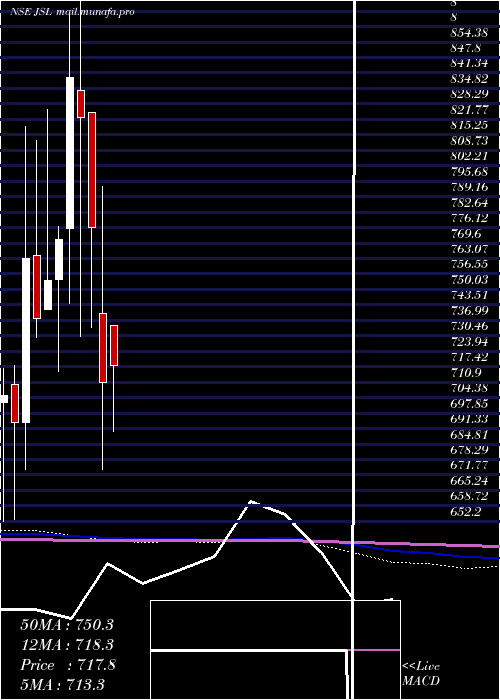Screen dimensions: 500x700
Task: Click the 841.34 price level label
Action: pos(469,63)
